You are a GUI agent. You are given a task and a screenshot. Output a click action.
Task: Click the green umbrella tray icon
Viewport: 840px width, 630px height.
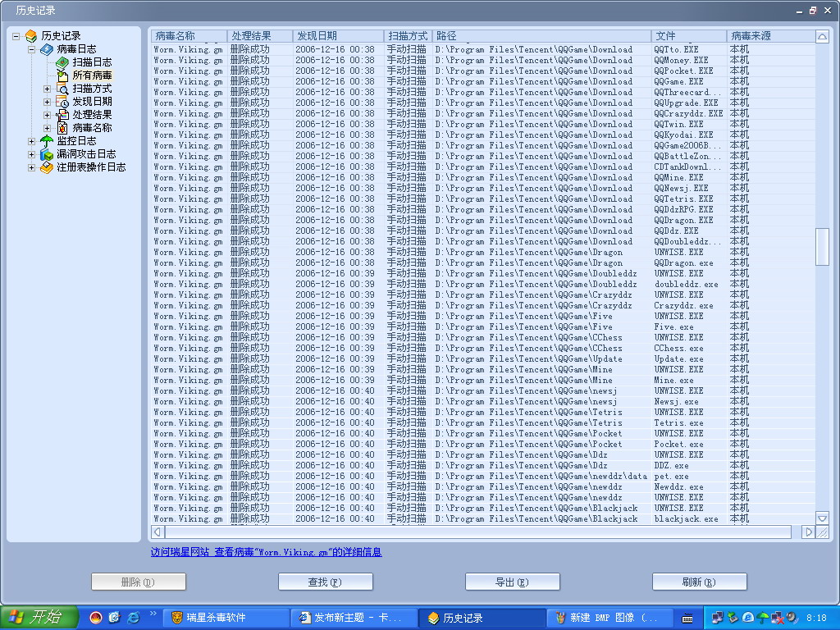click(x=763, y=618)
